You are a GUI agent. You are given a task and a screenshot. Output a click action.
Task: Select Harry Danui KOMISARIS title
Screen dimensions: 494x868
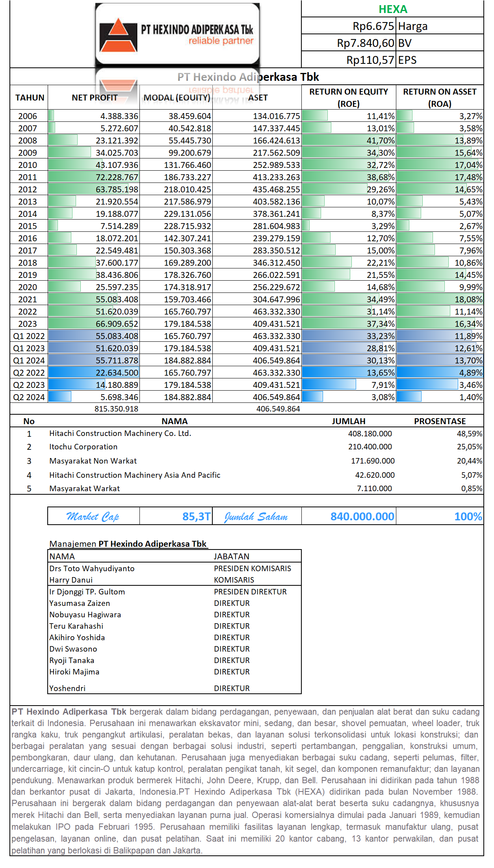(x=234, y=580)
